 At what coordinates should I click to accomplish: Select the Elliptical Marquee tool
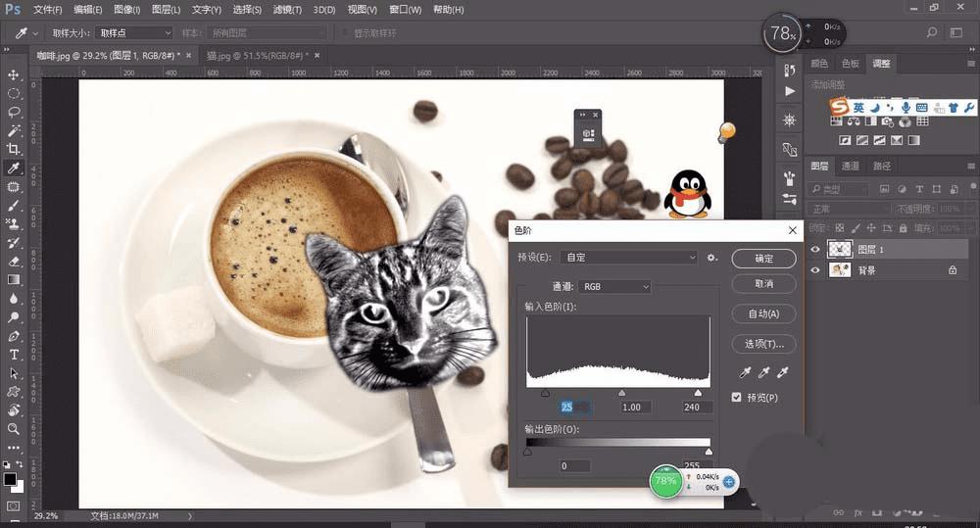(13, 94)
